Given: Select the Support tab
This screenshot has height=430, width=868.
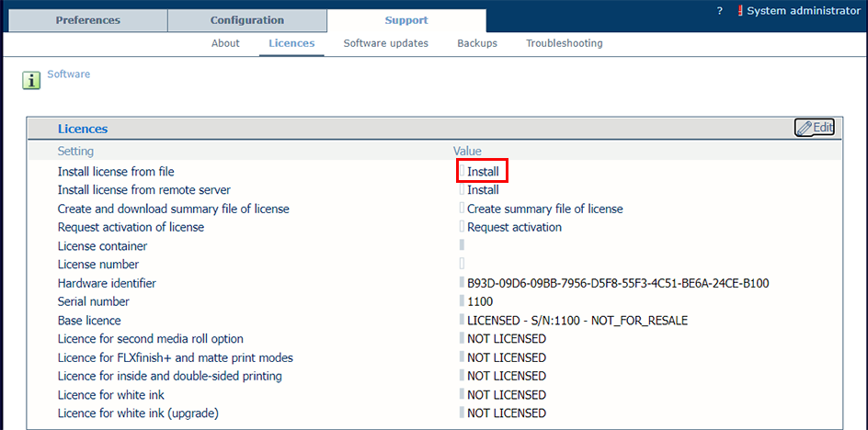Looking at the screenshot, I should (x=405, y=20).
